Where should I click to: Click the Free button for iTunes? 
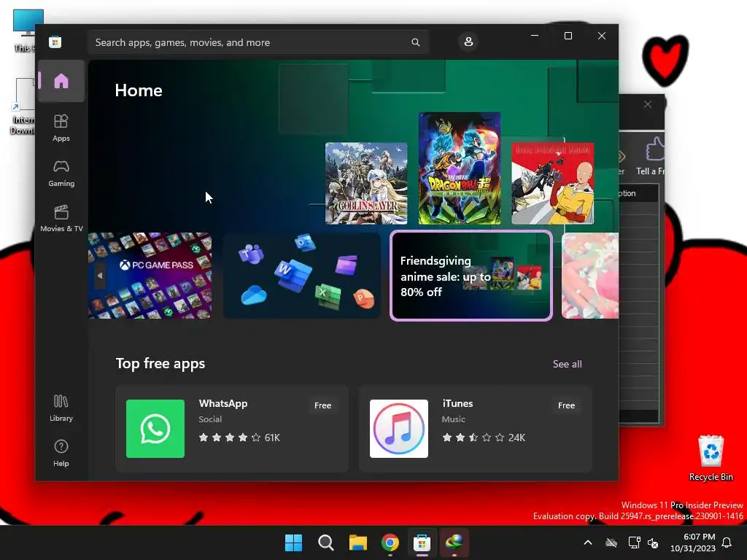point(566,405)
